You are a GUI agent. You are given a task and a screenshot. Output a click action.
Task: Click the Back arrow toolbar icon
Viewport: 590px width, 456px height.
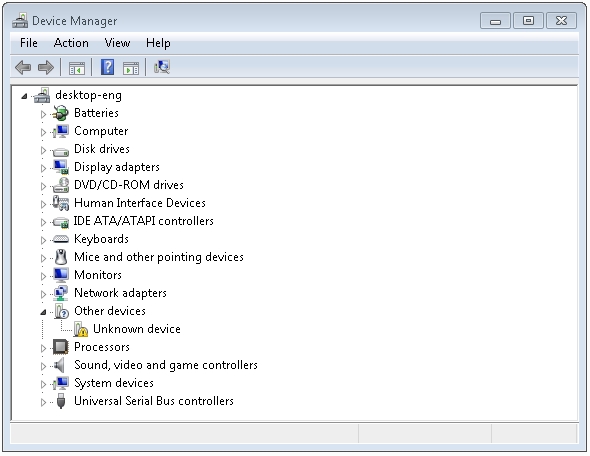tap(23, 68)
